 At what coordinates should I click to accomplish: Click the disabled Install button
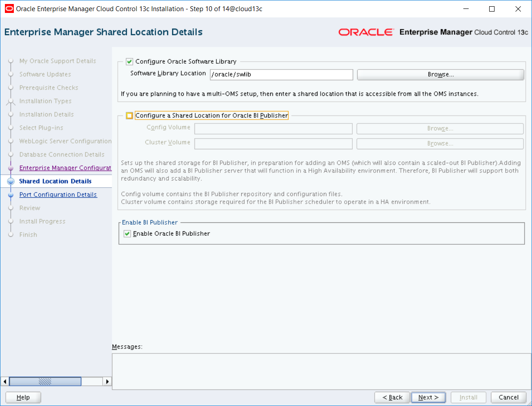pyautogui.click(x=469, y=398)
